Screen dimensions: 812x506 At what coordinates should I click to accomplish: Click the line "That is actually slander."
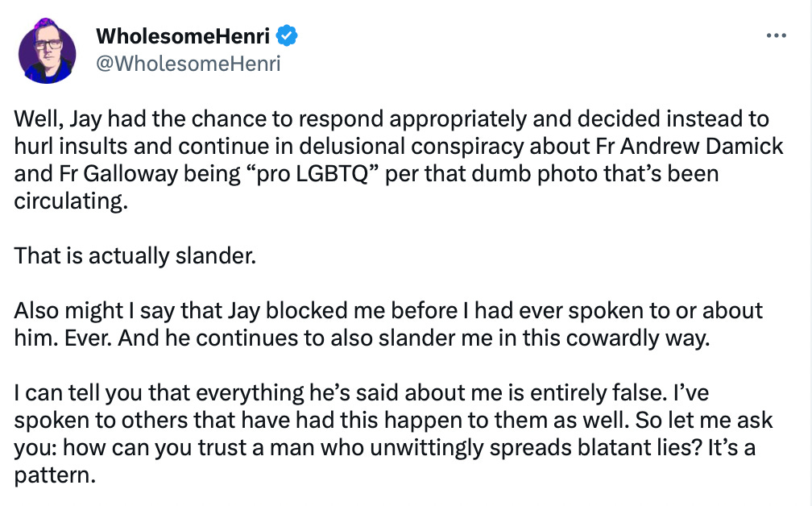[x=135, y=256]
